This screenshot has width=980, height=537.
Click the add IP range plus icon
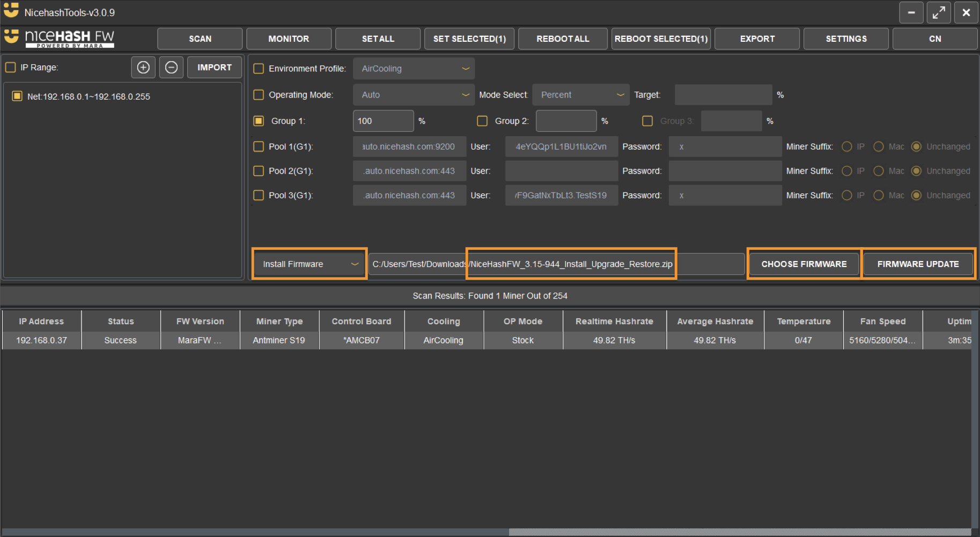coord(143,67)
